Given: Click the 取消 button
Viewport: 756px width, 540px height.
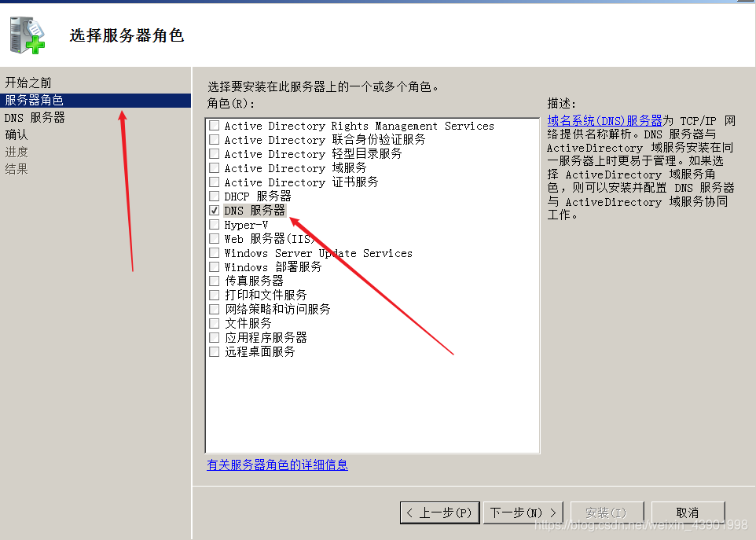Looking at the screenshot, I should [x=688, y=512].
